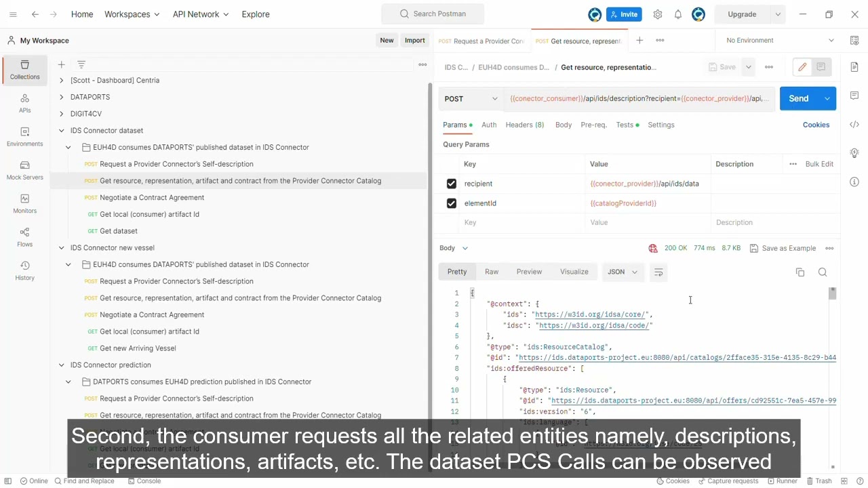Open a new request tab with plus
868x488 pixels.
pos(639,41)
